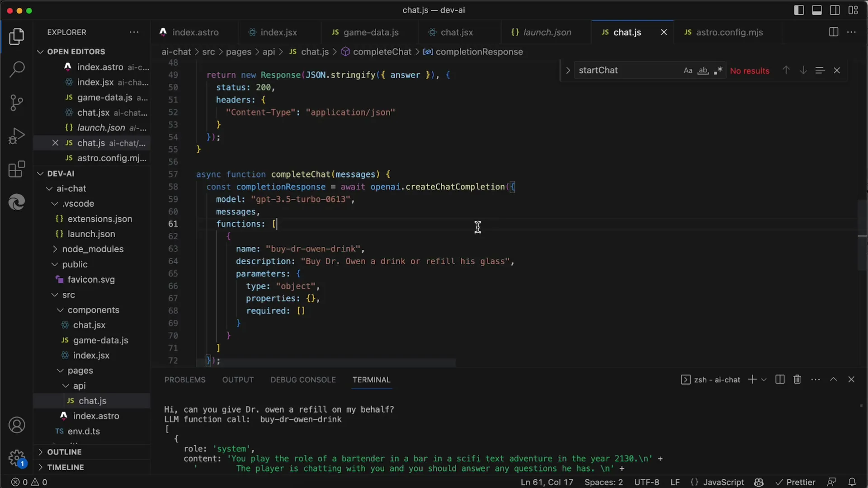Open the DEBUG CONSOLE panel tab

[x=303, y=380]
